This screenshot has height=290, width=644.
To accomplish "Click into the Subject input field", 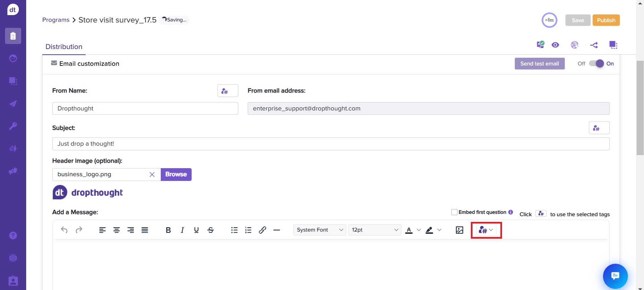I will (331, 144).
